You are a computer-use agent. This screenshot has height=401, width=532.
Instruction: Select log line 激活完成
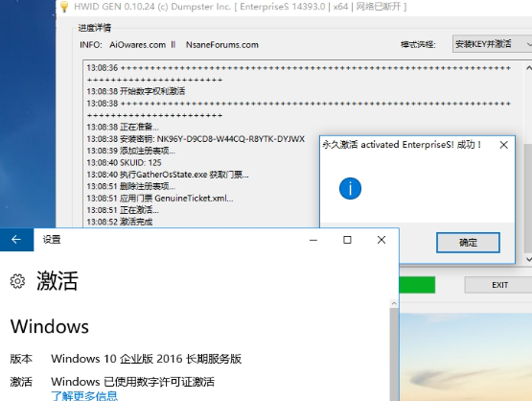click(120, 222)
